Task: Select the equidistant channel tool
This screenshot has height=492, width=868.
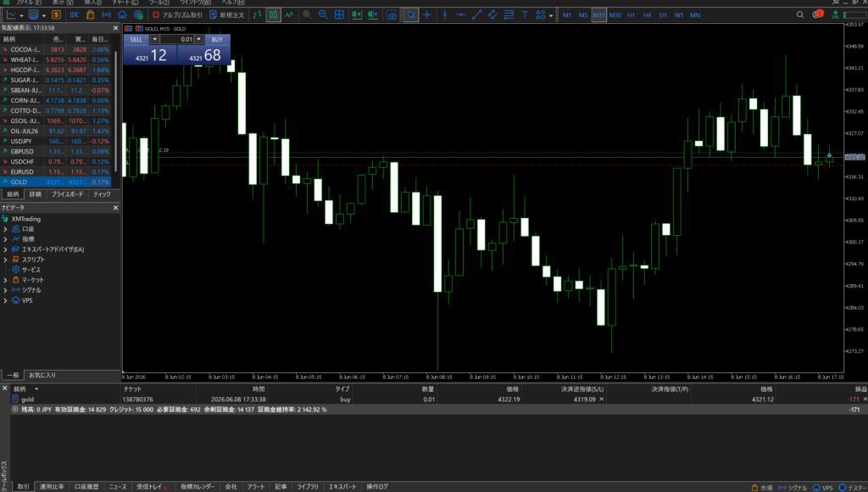Action: (x=492, y=15)
